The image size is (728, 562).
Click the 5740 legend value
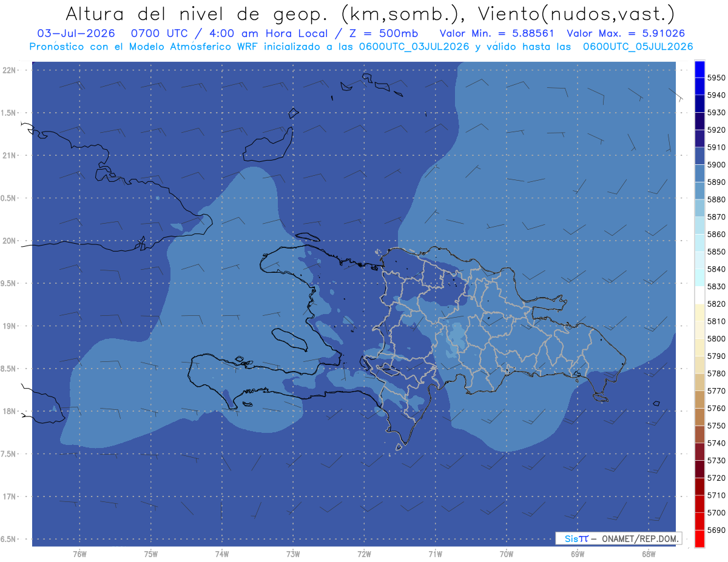(716, 443)
